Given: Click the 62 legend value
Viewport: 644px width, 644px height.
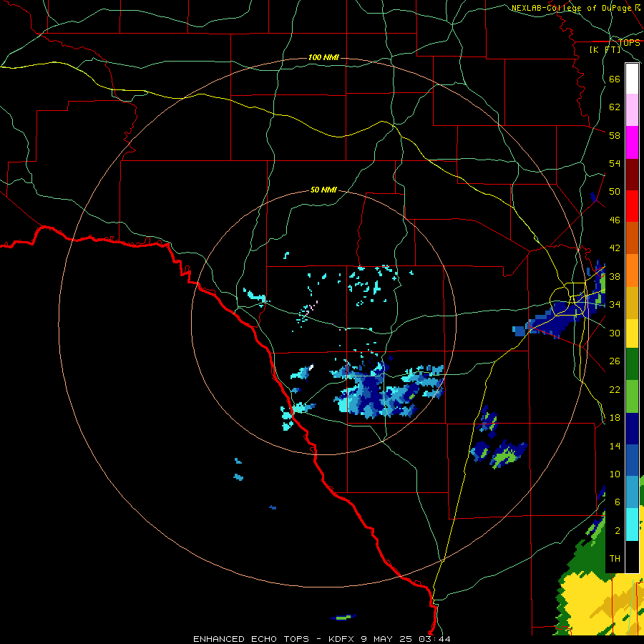Looking at the screenshot, I should [615, 107].
